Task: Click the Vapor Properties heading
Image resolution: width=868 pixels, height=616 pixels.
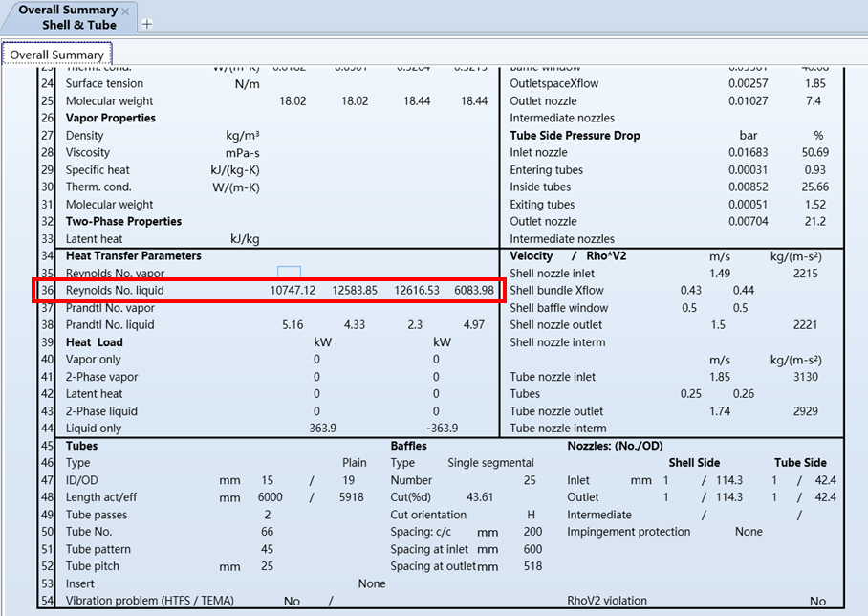Action: (x=110, y=118)
